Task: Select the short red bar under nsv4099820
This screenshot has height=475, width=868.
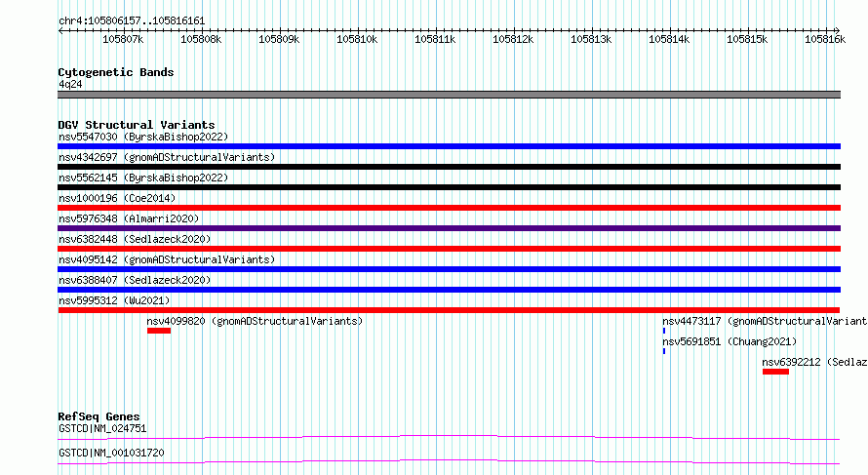Action: click(159, 331)
